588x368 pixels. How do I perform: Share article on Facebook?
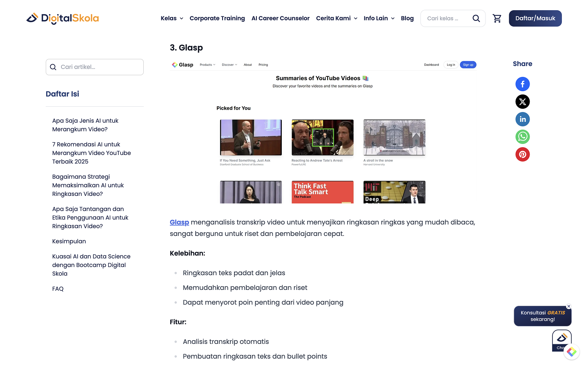pos(523,84)
